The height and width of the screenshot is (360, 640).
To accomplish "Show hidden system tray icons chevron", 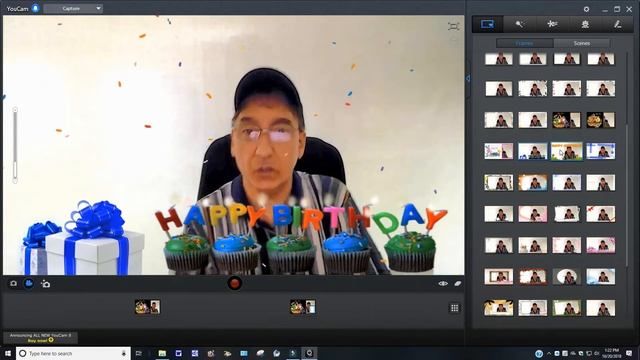I will pyautogui.click(x=549, y=353).
